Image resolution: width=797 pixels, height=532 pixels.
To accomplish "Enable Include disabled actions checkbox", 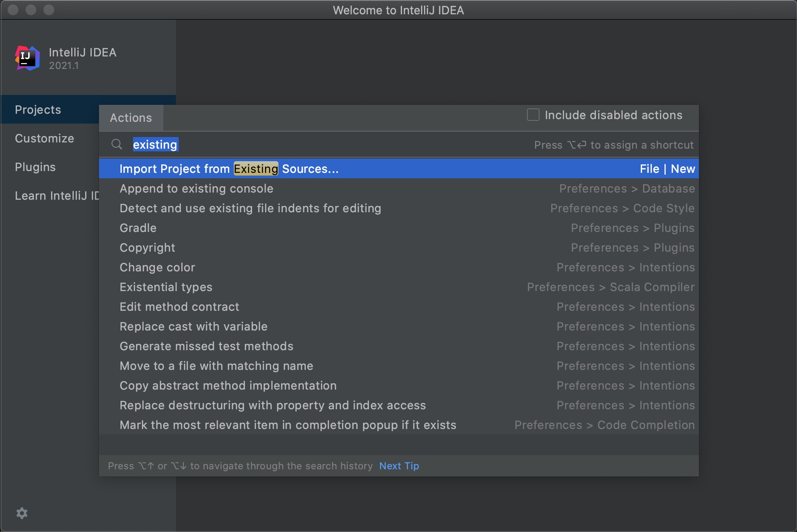I will click(533, 115).
